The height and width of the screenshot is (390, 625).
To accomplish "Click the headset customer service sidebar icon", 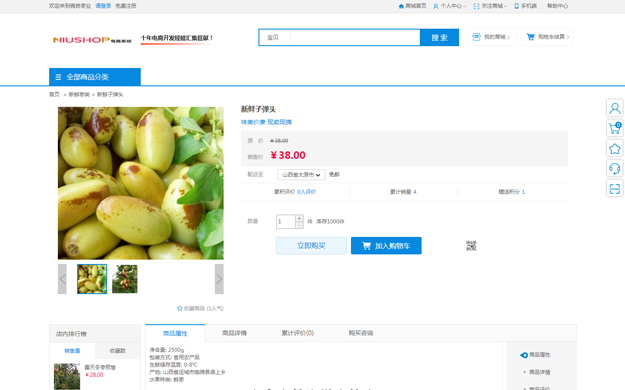I will pos(615,168).
